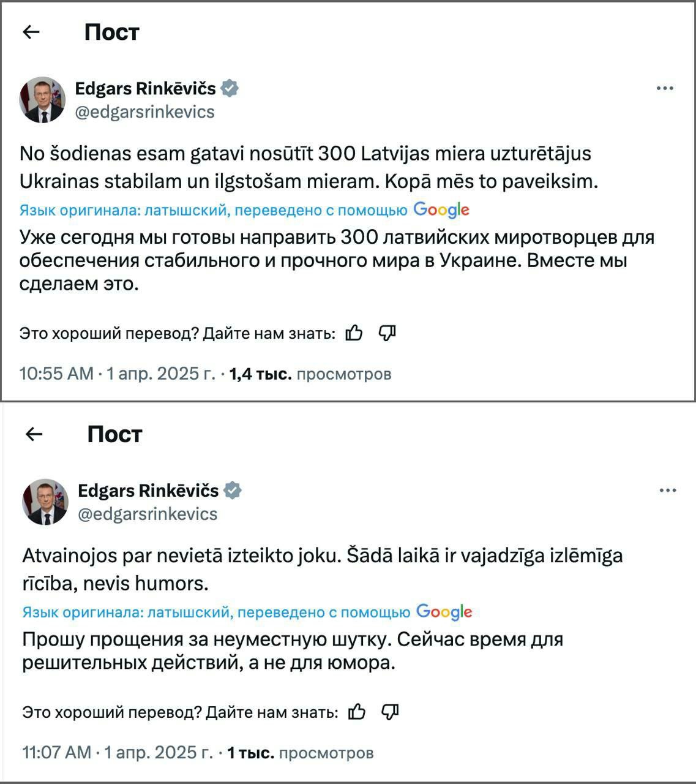Click the back arrow in the top post

[x=31, y=32]
